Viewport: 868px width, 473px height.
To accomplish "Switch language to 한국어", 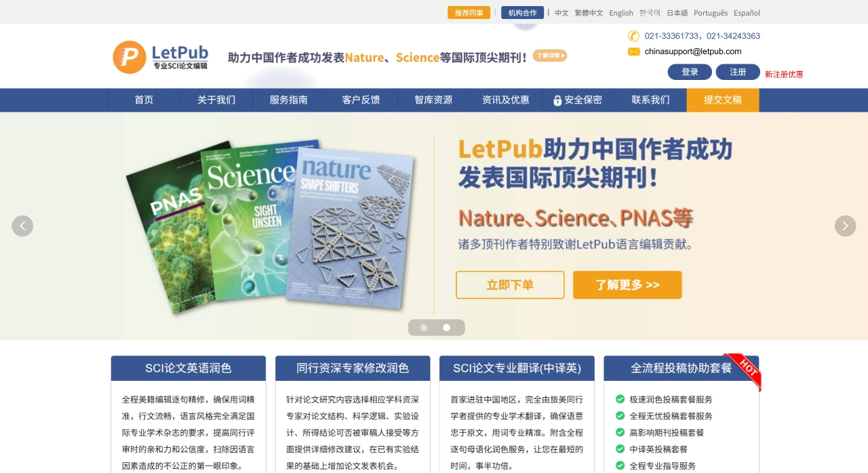I will [650, 13].
